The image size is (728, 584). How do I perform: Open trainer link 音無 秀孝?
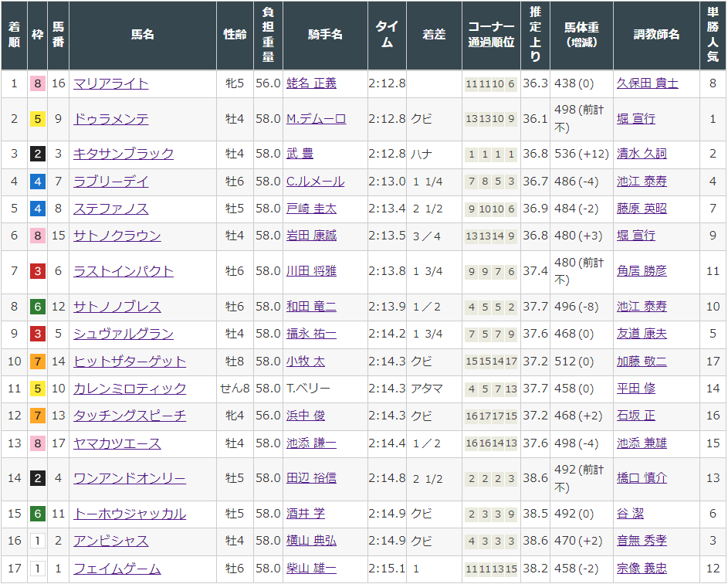(642, 541)
